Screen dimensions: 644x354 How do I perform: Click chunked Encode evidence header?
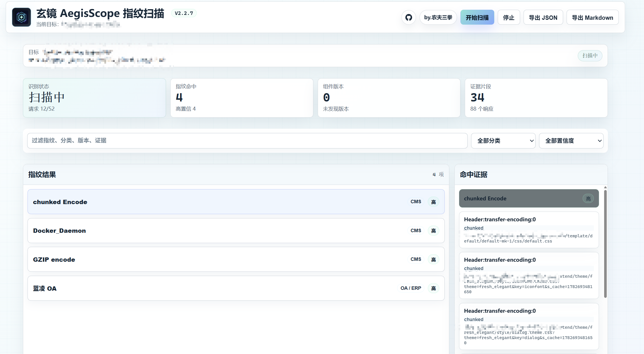(x=529, y=198)
